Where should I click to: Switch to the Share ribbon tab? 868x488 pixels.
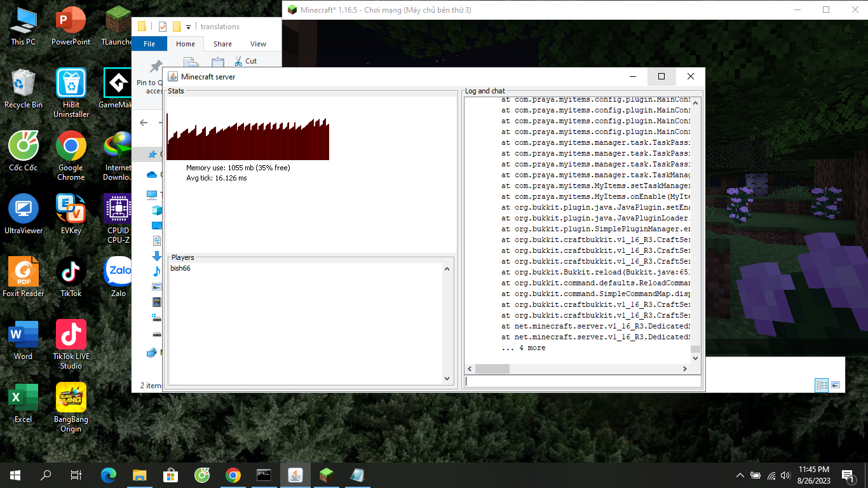pyautogui.click(x=222, y=44)
